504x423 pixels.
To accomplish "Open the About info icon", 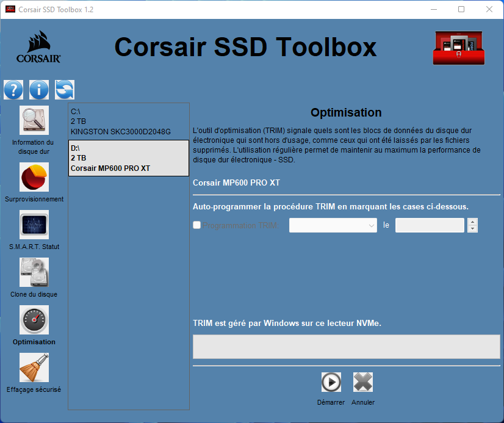I will (39, 90).
